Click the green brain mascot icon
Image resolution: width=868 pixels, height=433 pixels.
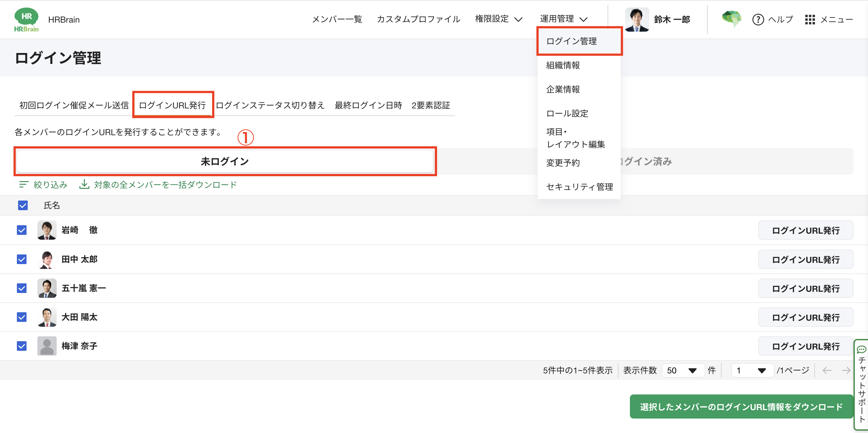(x=731, y=19)
